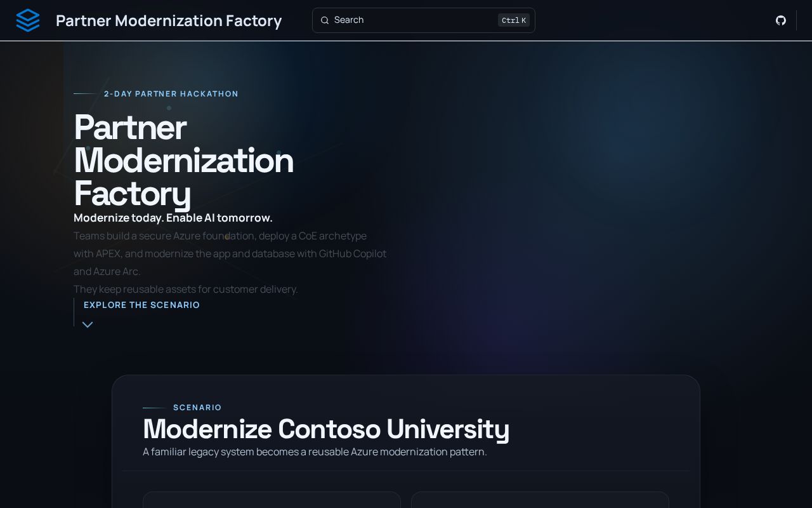This screenshot has height=508, width=812.
Task: Select the 2-Day Partner Hackathon label
Action: click(171, 94)
